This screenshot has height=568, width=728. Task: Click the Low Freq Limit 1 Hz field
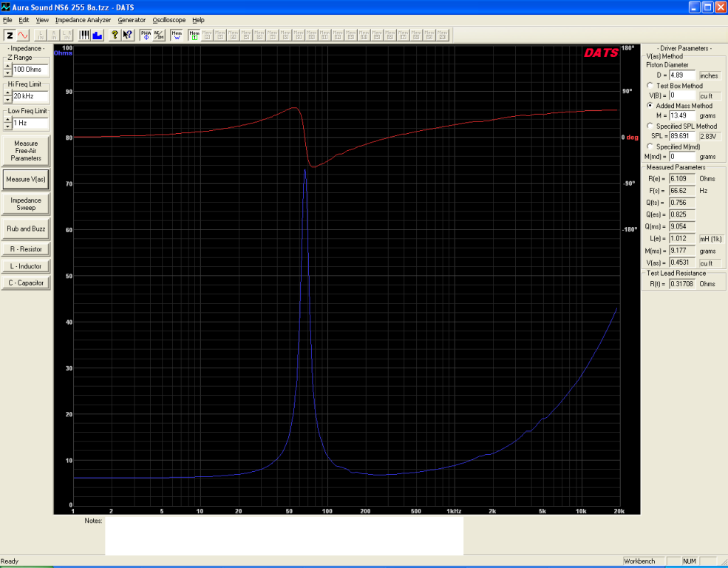[30, 123]
